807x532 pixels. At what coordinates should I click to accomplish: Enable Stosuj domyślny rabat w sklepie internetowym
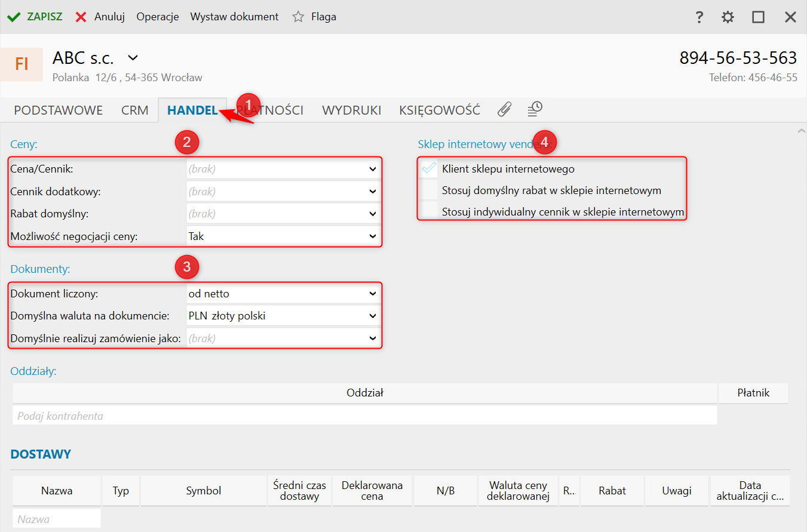tap(429, 191)
